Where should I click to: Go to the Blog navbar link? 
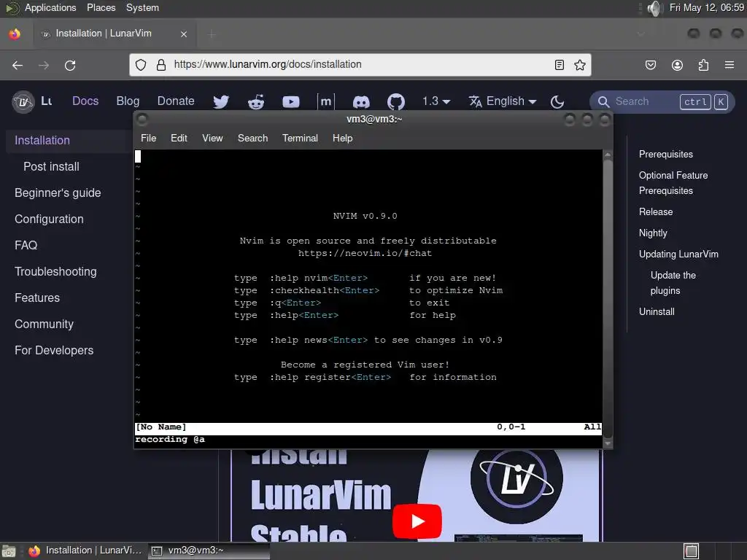tap(128, 101)
